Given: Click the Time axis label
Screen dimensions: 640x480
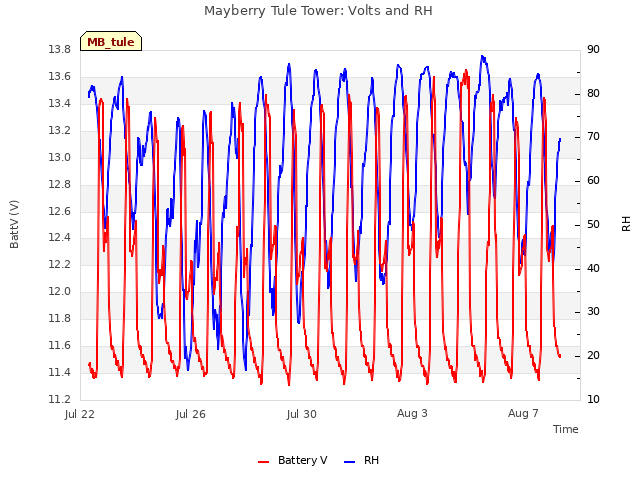Looking at the screenshot, I should click(x=566, y=429).
